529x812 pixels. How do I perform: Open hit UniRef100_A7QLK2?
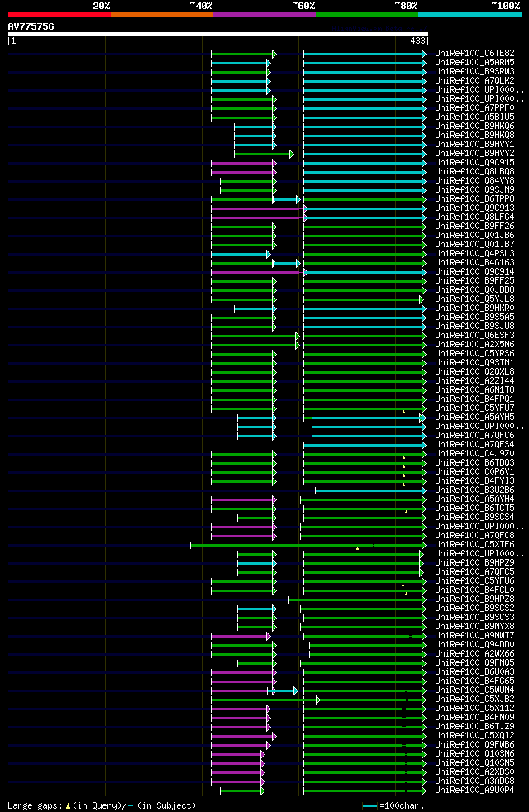coord(474,81)
